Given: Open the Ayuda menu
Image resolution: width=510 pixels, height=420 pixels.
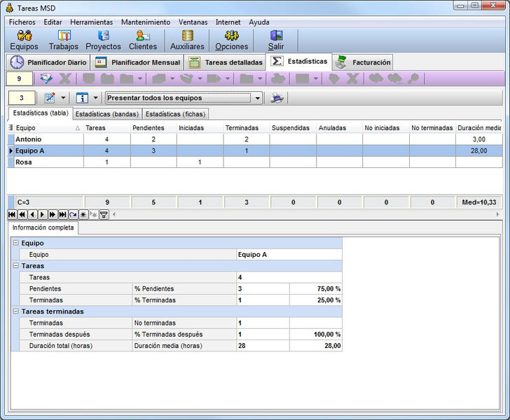Looking at the screenshot, I should tap(259, 22).
